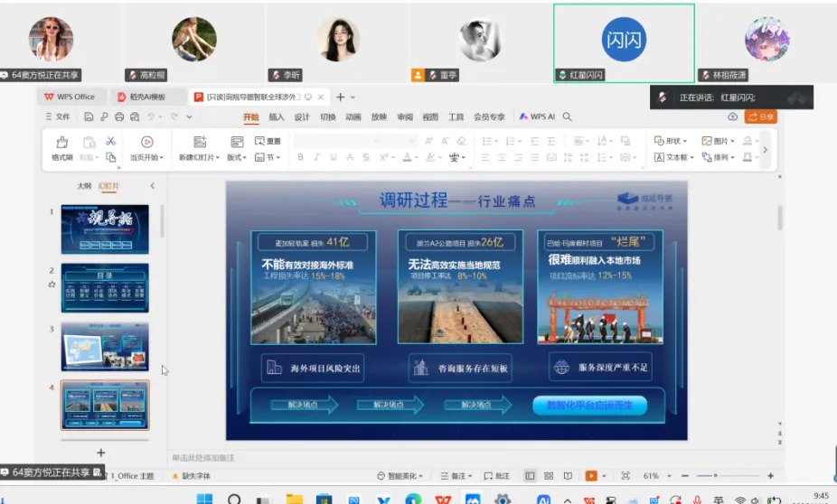Expand ribbon overflow right chevron
The width and height of the screenshot is (837, 504).
click(765, 150)
